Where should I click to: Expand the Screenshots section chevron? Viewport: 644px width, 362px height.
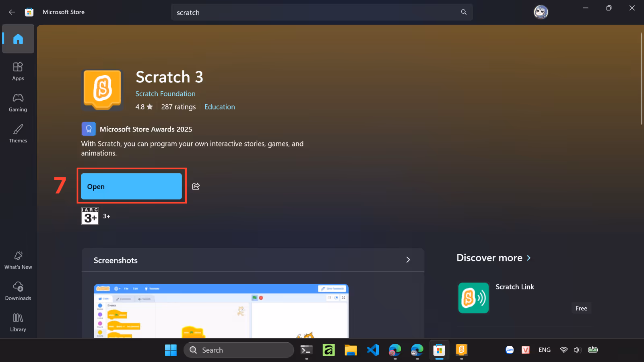[x=408, y=260]
